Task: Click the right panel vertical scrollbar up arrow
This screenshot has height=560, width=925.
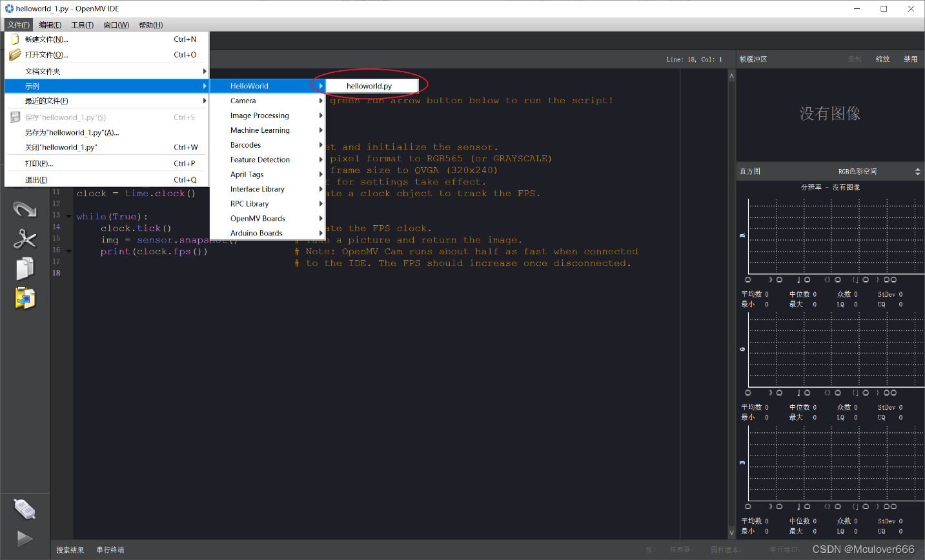Action: pyautogui.click(x=731, y=76)
